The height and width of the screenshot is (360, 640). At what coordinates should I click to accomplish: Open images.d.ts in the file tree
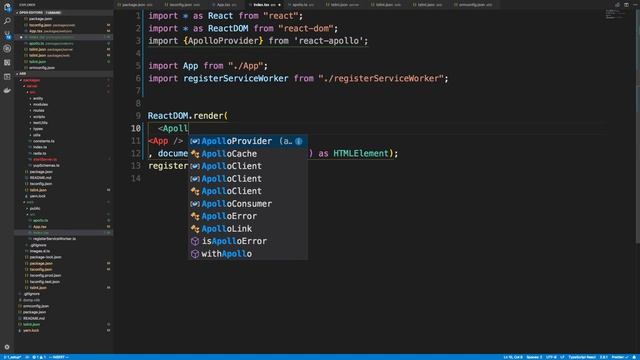pos(40,251)
